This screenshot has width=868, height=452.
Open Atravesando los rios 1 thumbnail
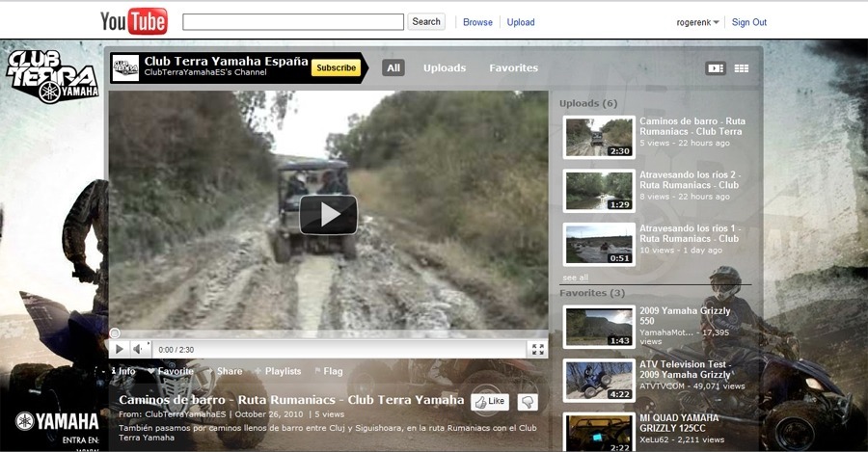click(x=598, y=245)
